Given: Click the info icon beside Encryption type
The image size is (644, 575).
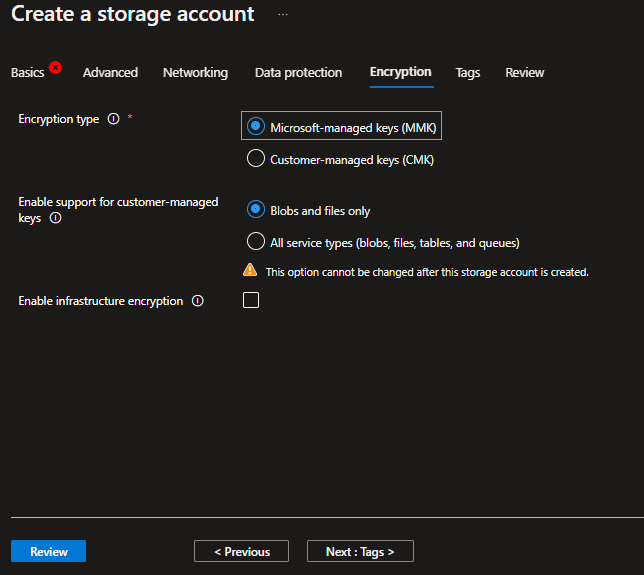Looking at the screenshot, I should click(113, 119).
